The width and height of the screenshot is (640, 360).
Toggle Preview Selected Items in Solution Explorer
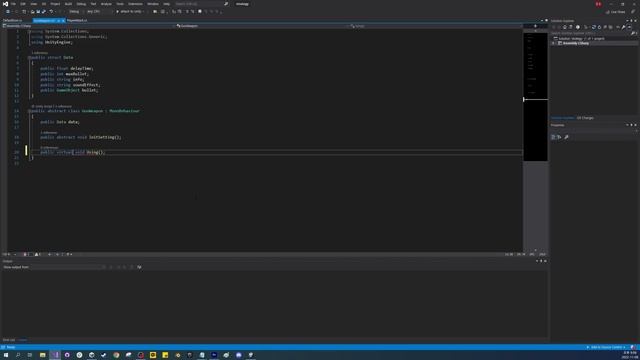[629, 27]
